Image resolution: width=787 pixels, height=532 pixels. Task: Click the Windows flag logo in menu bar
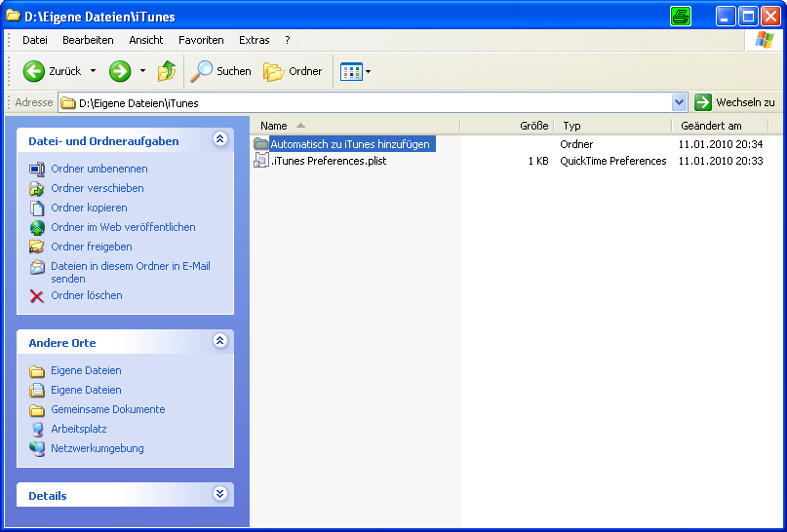pos(764,40)
